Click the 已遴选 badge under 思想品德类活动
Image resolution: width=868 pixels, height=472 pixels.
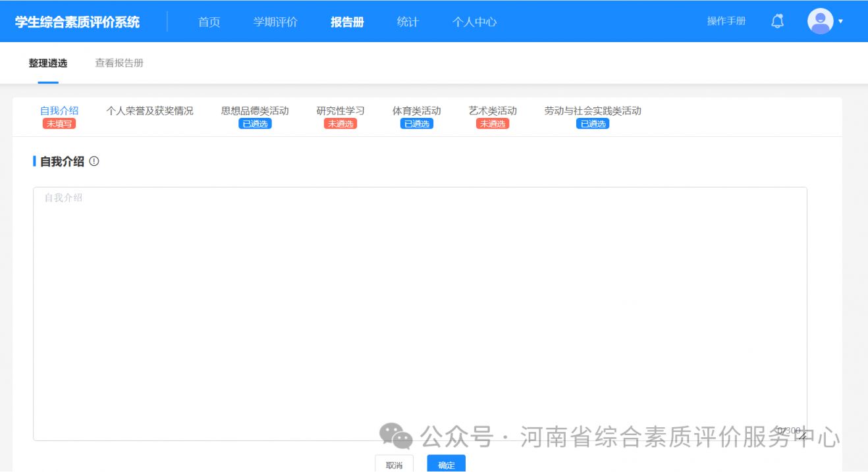tap(255, 124)
